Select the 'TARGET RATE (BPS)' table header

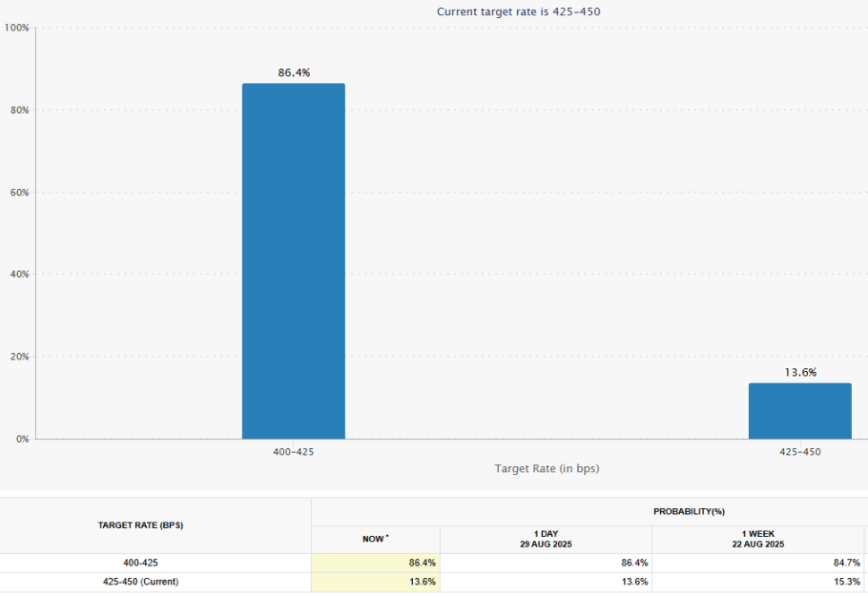tap(154, 525)
